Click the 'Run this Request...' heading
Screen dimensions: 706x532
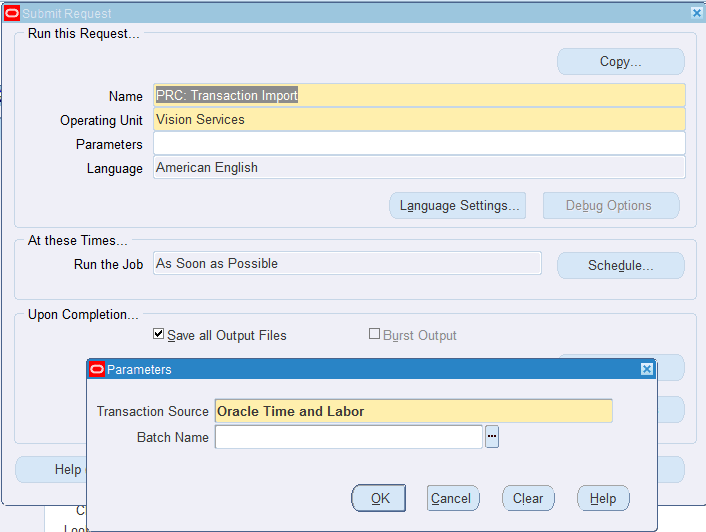pos(84,34)
